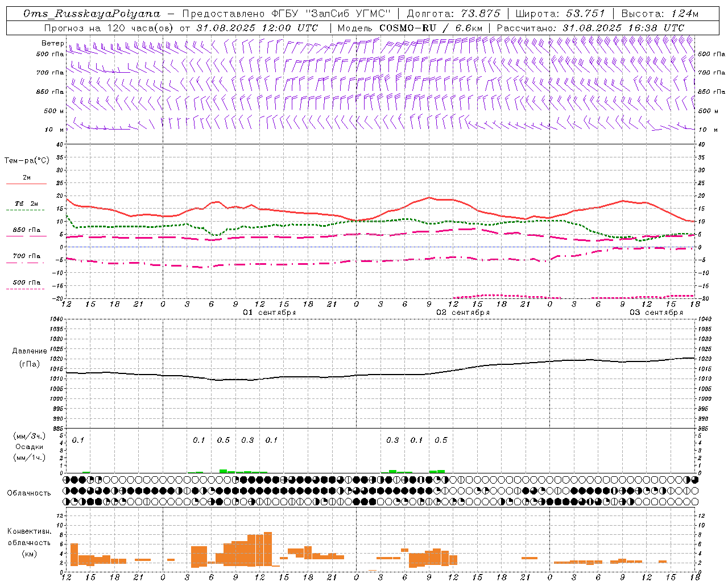The height and width of the screenshot is (582, 728).
Task: Click the 985 value on left pressure axis
Action: 58,429
